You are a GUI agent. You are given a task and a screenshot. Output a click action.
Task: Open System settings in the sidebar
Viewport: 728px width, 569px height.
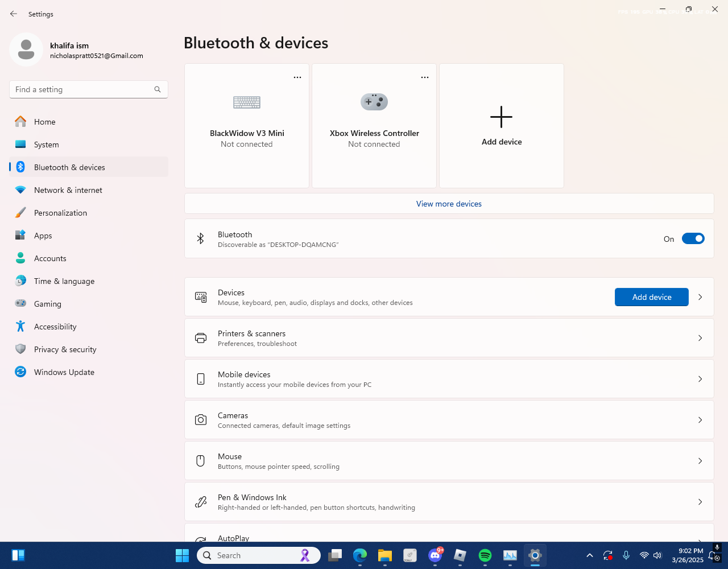click(89, 145)
